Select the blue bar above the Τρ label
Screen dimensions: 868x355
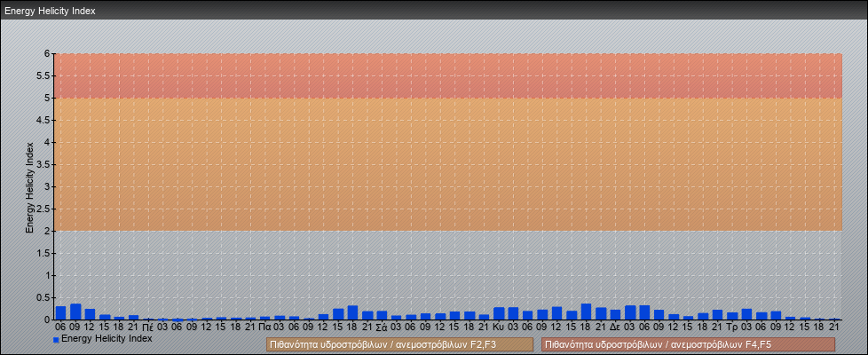point(732,316)
